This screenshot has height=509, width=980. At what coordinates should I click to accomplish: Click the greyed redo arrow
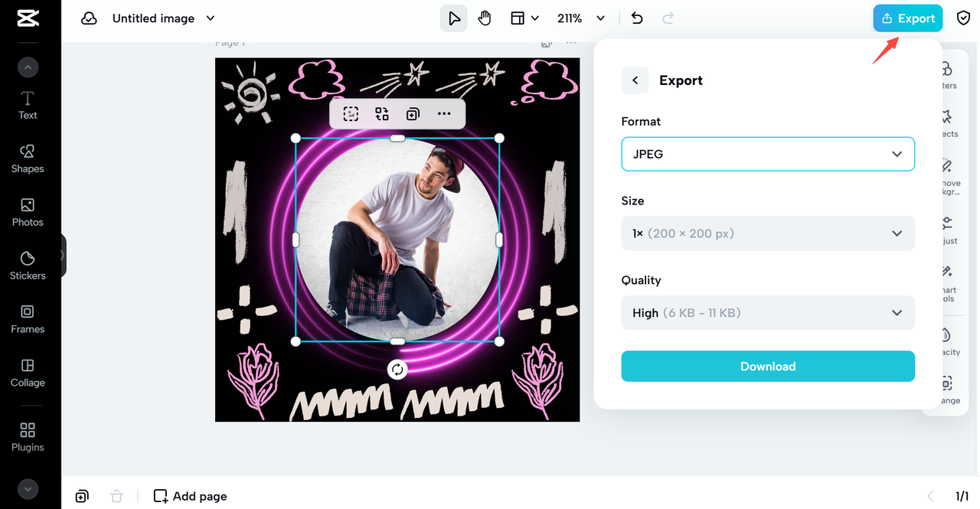coord(668,18)
